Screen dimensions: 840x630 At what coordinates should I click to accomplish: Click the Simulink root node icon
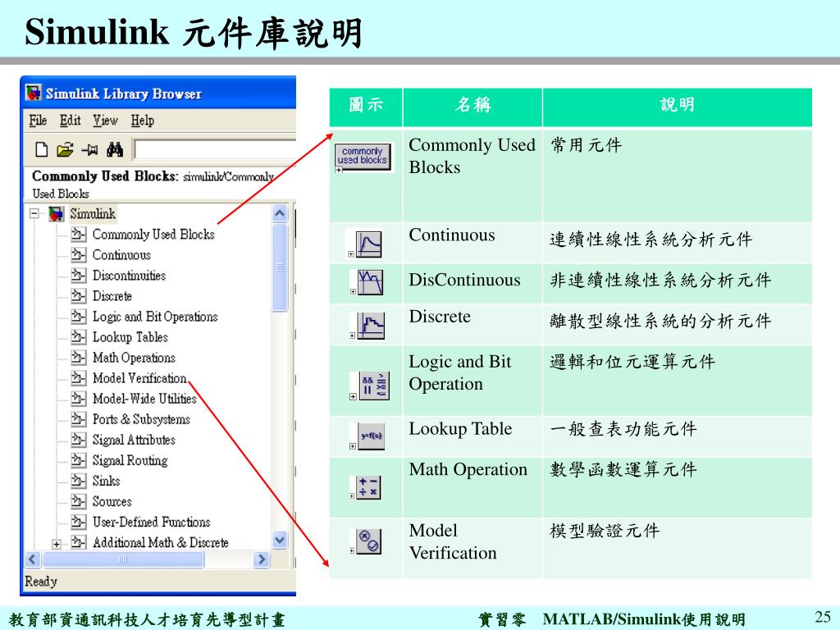pos(57,214)
